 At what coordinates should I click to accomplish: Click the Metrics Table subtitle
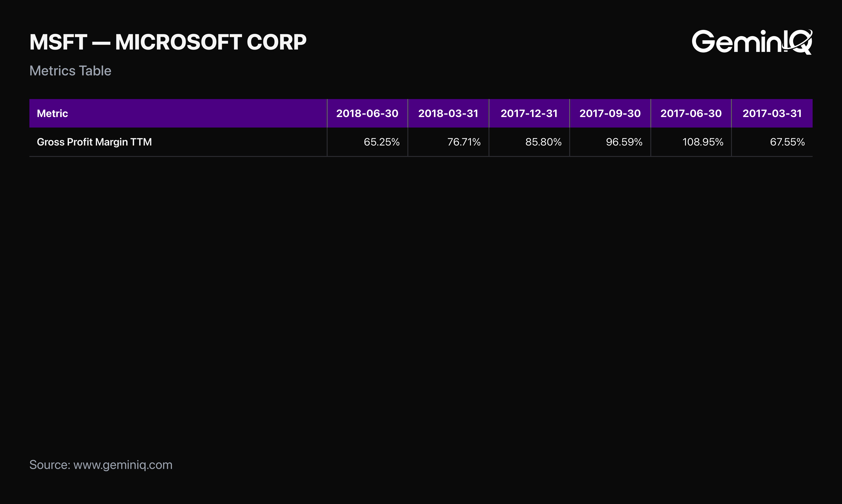(x=70, y=71)
